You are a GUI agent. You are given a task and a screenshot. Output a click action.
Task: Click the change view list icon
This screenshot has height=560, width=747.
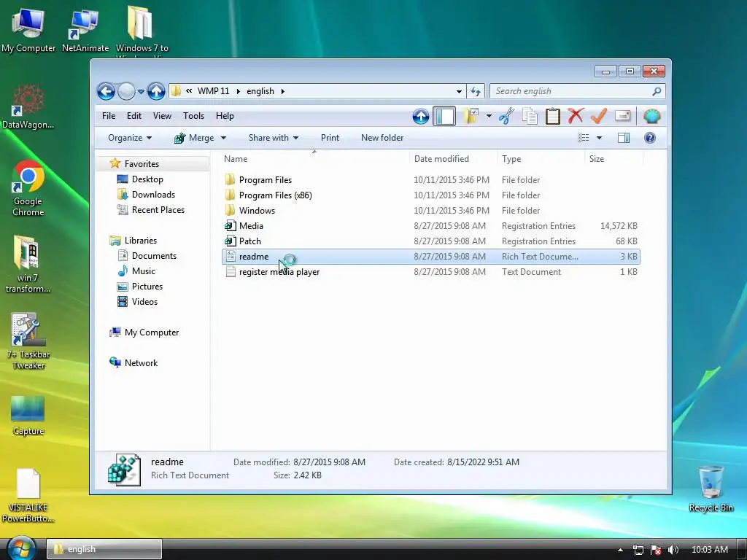[x=583, y=138]
